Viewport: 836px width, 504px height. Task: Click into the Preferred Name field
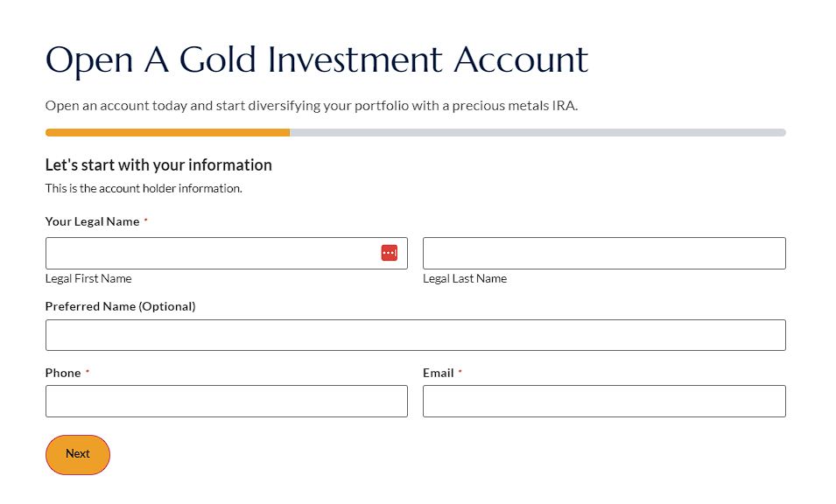click(x=415, y=335)
